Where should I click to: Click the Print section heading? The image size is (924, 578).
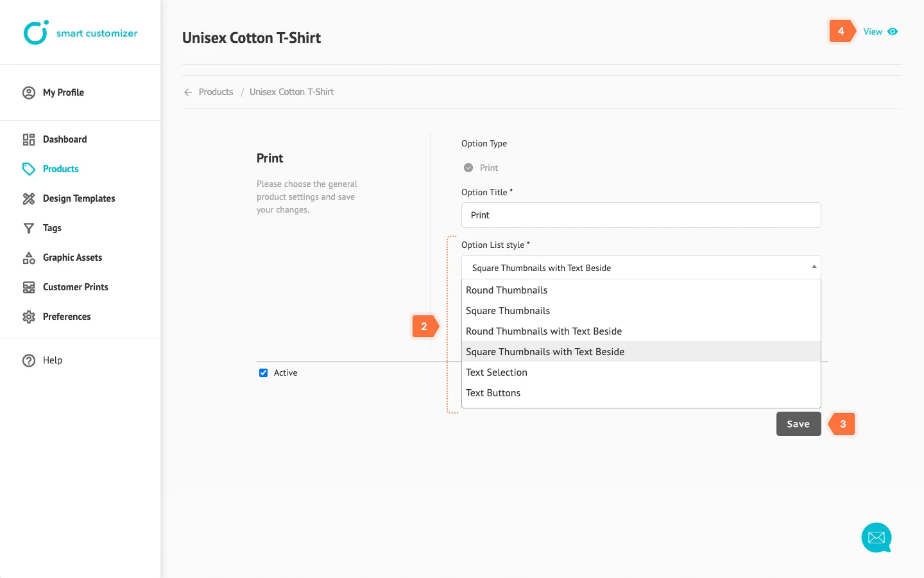(270, 158)
